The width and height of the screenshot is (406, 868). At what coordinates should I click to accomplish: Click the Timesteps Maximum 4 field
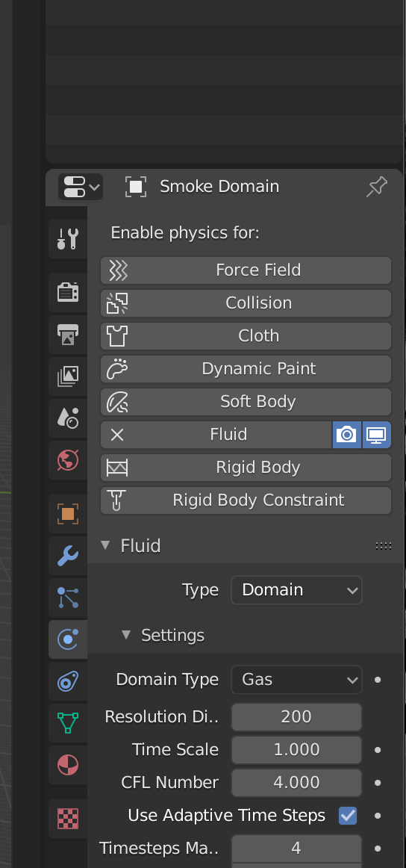(296, 849)
